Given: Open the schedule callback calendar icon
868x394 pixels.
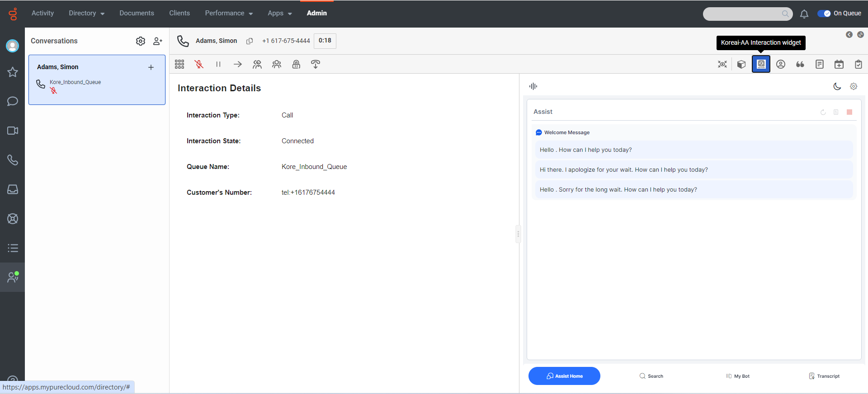Looking at the screenshot, I should 839,64.
